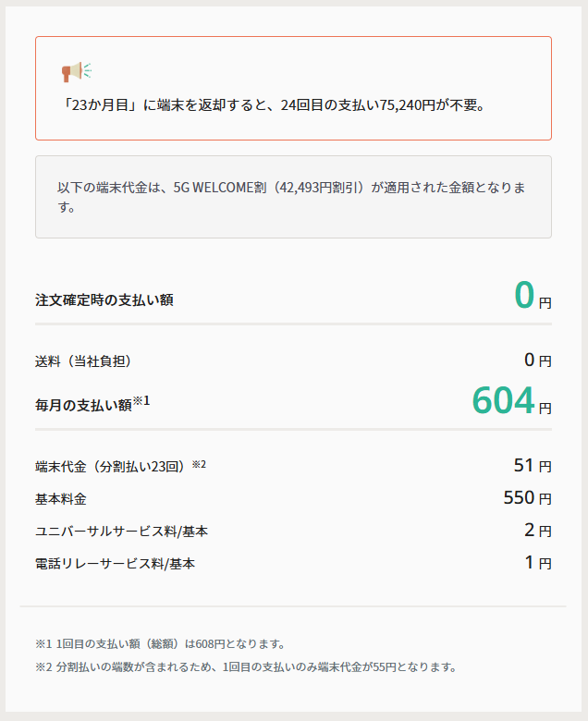Click the 注文確定時の支払い額 label
This screenshot has width=588, height=721.
point(104,299)
